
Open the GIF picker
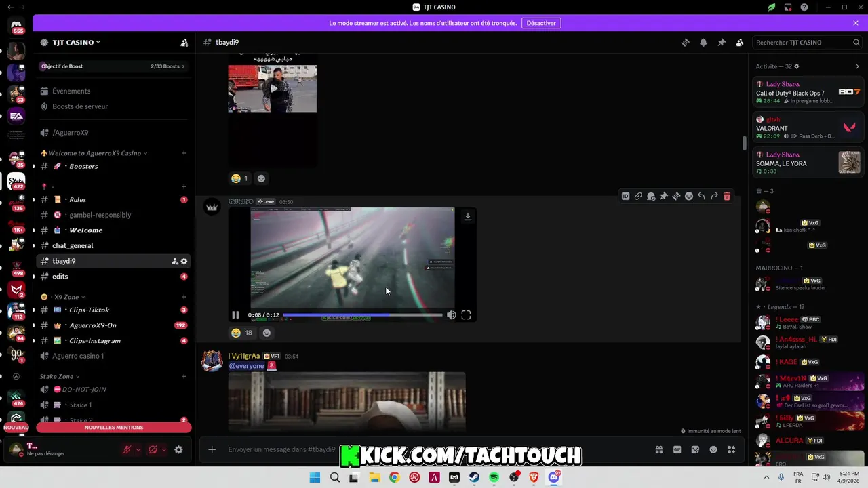tap(677, 449)
